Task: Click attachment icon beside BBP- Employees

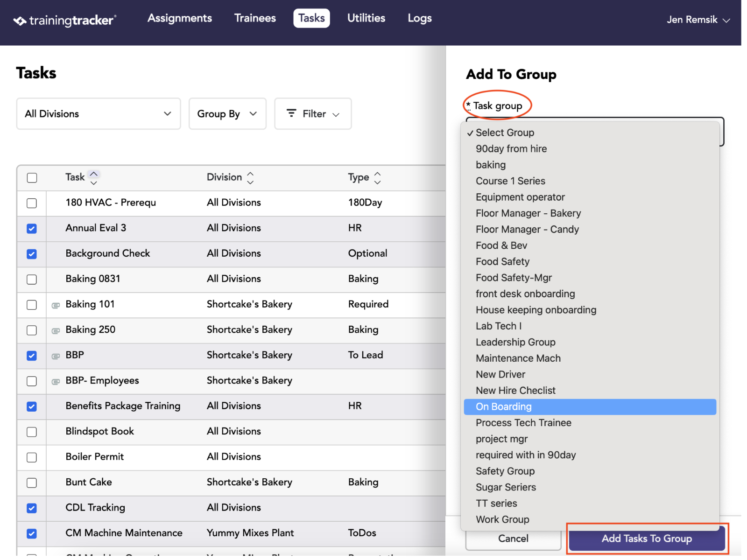Action: [56, 382]
